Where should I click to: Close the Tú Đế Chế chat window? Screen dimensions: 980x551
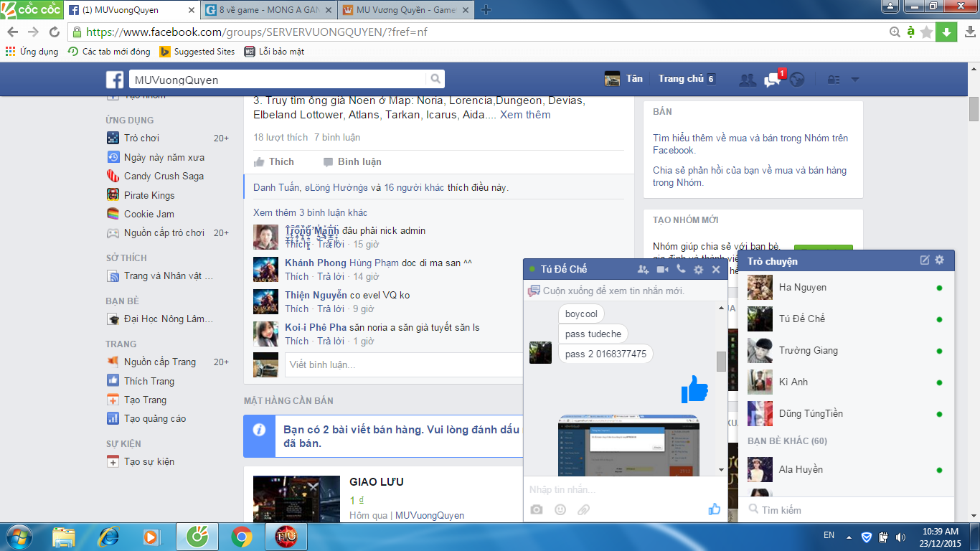(716, 270)
